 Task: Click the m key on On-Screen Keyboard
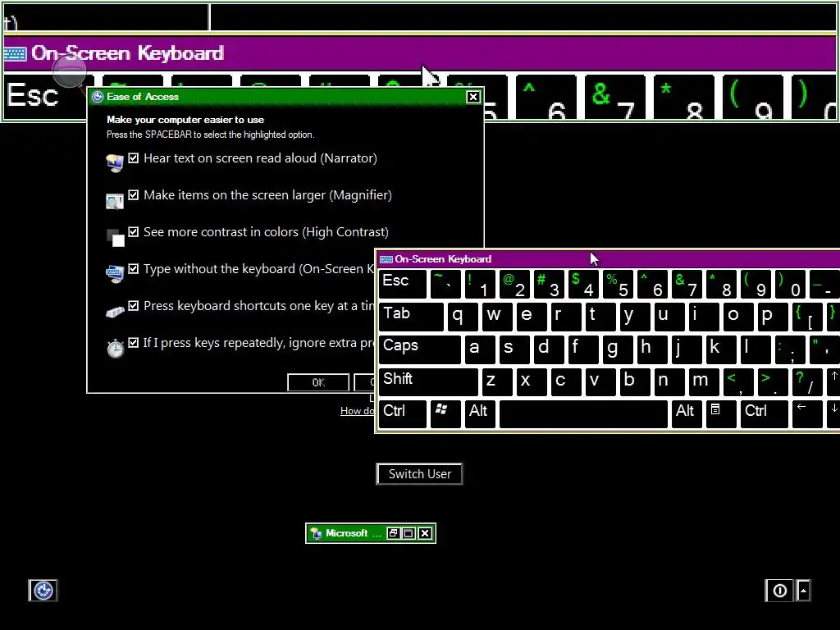pyautogui.click(x=704, y=382)
